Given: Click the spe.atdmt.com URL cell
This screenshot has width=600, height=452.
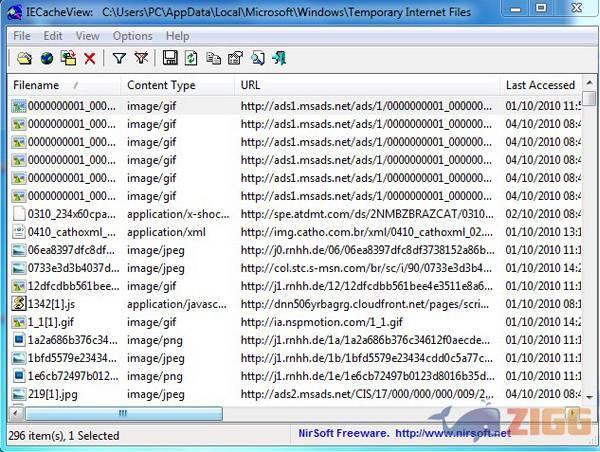Looking at the screenshot, I should point(367,214).
